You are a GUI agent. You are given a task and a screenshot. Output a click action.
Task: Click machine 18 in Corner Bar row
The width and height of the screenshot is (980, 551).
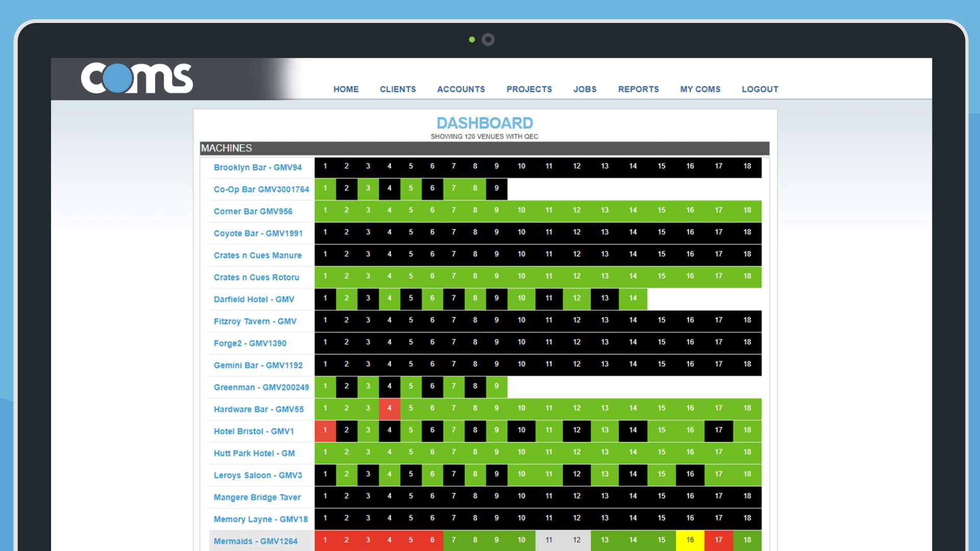pos(747,210)
